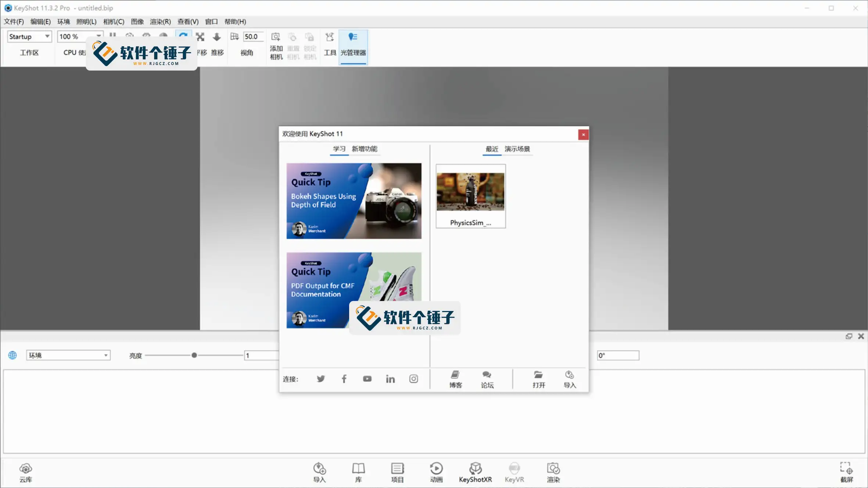This screenshot has width=868, height=488.
Task: Expand the 100 % CPU usage dropdown
Action: tap(80, 36)
